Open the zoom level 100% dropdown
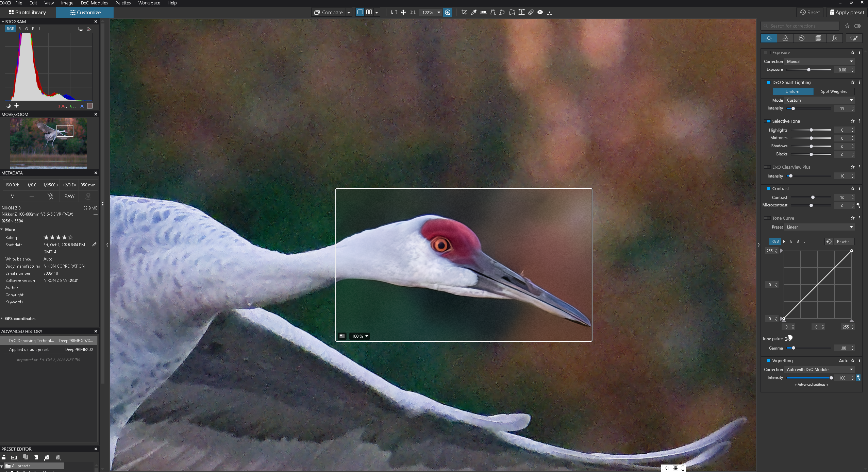The height and width of the screenshot is (472, 868). [x=439, y=12]
